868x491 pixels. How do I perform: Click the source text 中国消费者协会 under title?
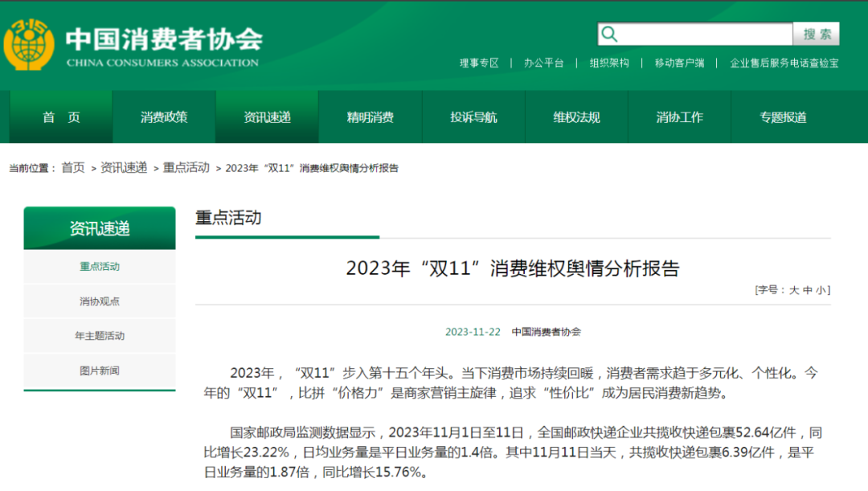(x=547, y=332)
